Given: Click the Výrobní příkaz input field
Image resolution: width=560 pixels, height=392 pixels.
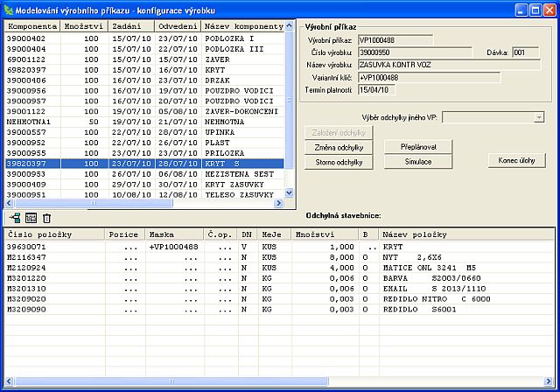Looking at the screenshot, I should (x=395, y=40).
